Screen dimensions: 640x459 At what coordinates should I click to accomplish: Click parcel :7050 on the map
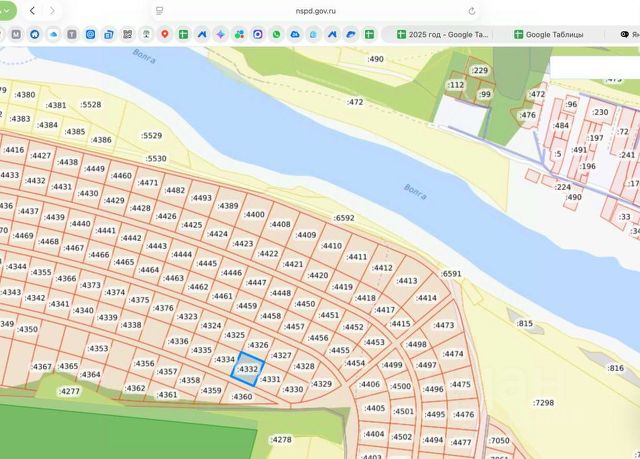499,441
